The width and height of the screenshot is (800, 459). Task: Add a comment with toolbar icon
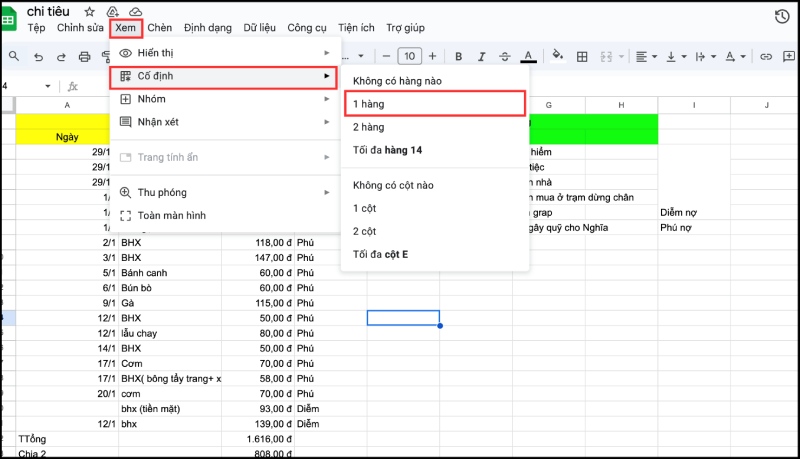(789, 56)
